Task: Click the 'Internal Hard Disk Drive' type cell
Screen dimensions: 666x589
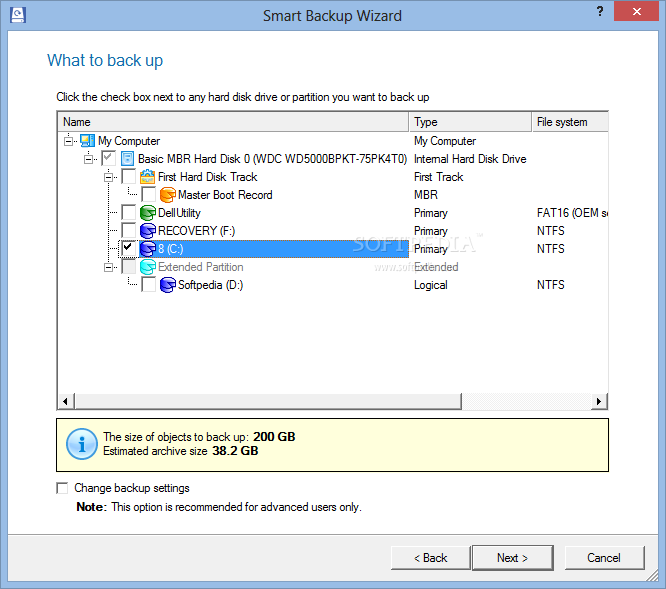Action: click(470, 159)
